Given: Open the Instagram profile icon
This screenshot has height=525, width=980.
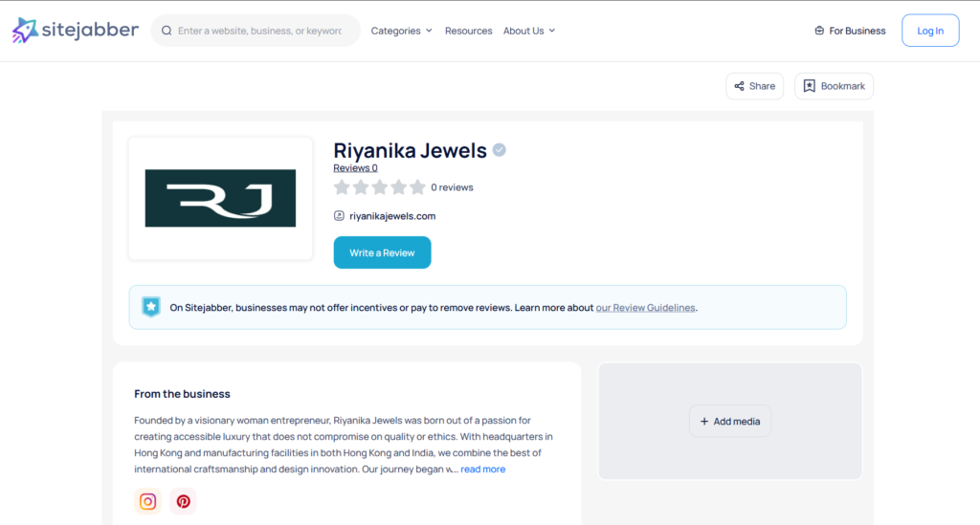Looking at the screenshot, I should pos(148,501).
